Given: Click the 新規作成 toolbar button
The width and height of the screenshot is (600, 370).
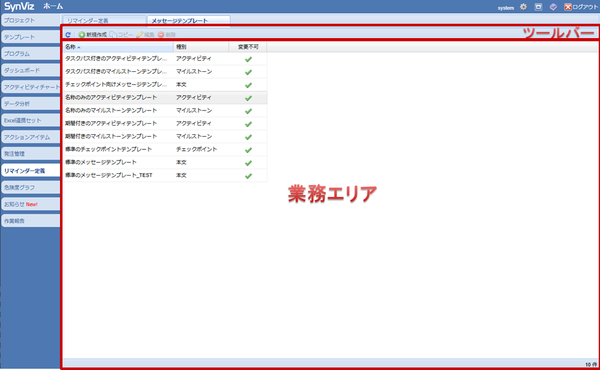Looking at the screenshot, I should 93,34.
